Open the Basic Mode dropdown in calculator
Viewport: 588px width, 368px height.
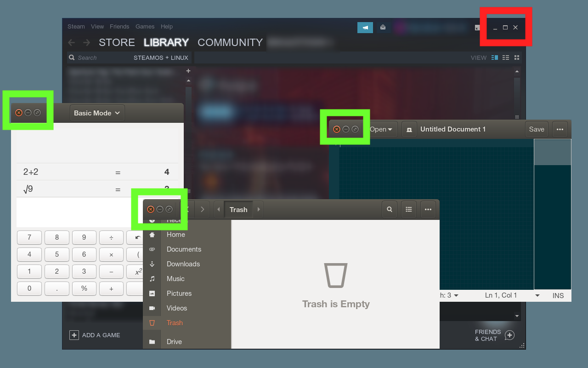[x=97, y=113]
